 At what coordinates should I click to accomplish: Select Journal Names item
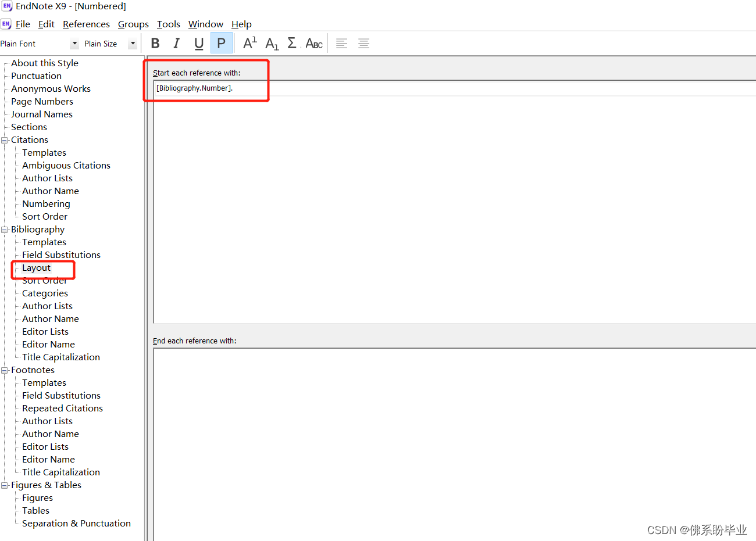click(x=42, y=114)
